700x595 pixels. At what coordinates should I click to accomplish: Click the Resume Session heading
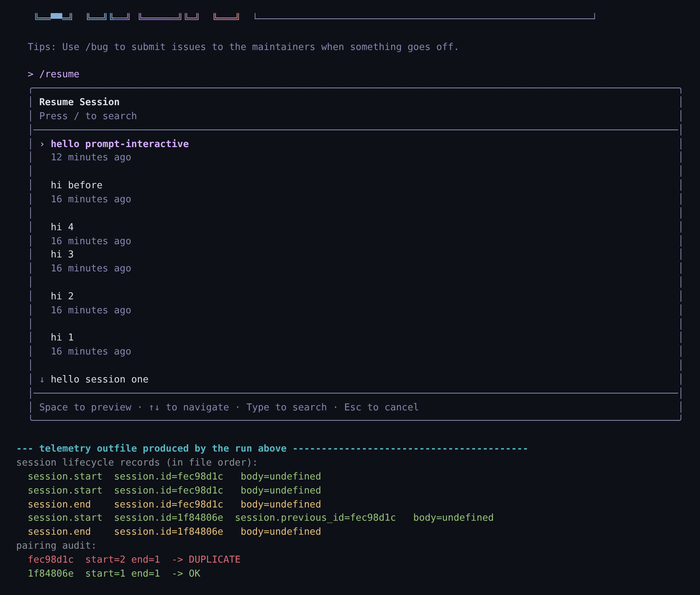click(79, 102)
